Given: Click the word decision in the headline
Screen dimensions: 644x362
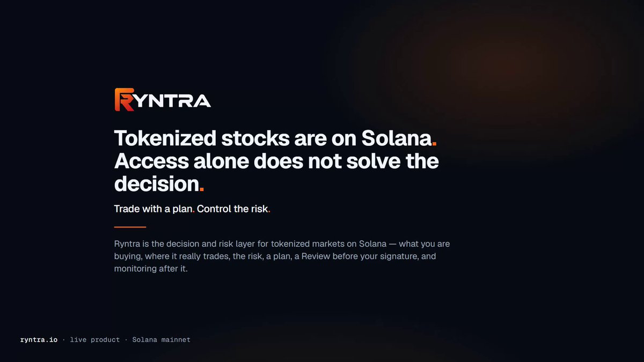Looking at the screenshot, I should 156,184.
